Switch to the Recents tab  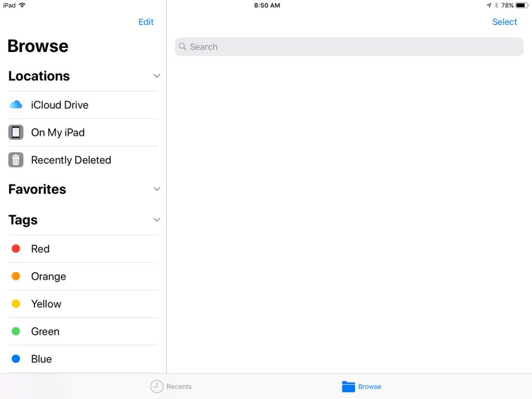coord(171,386)
